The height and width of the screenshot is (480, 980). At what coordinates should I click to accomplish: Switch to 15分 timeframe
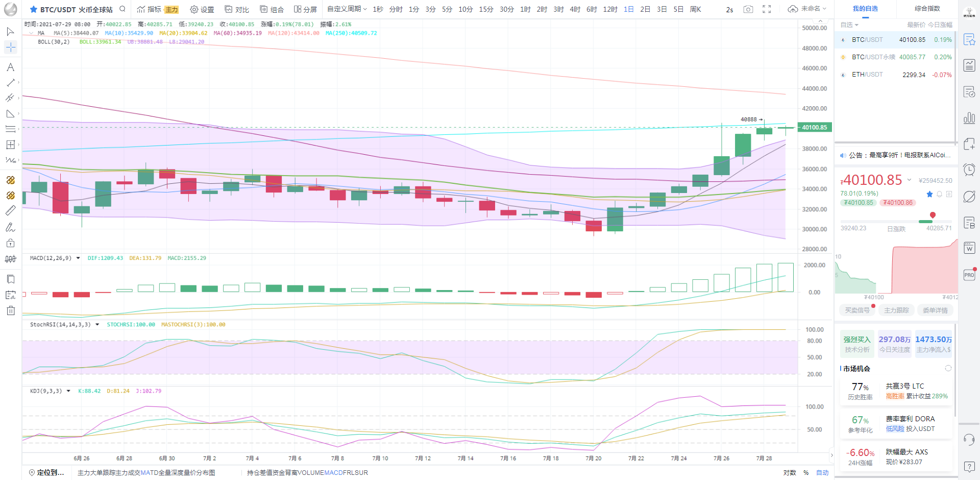coord(486,9)
